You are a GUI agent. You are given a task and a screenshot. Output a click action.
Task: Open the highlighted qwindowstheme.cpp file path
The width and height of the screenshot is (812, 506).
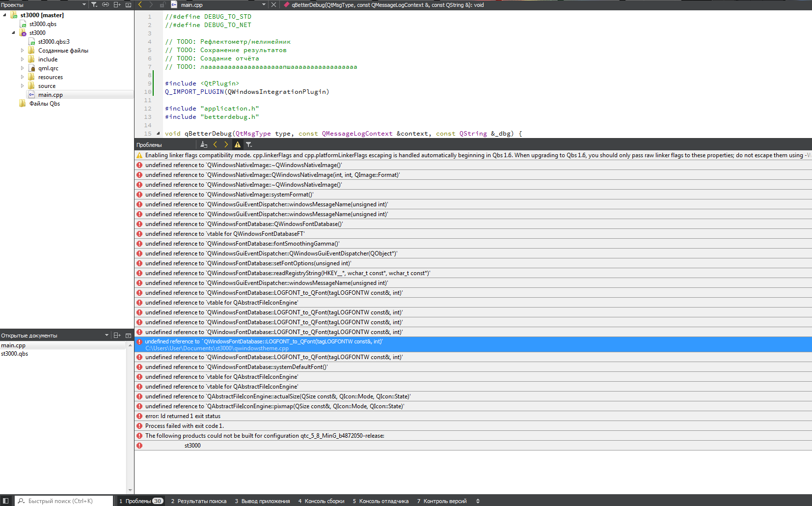click(x=217, y=348)
